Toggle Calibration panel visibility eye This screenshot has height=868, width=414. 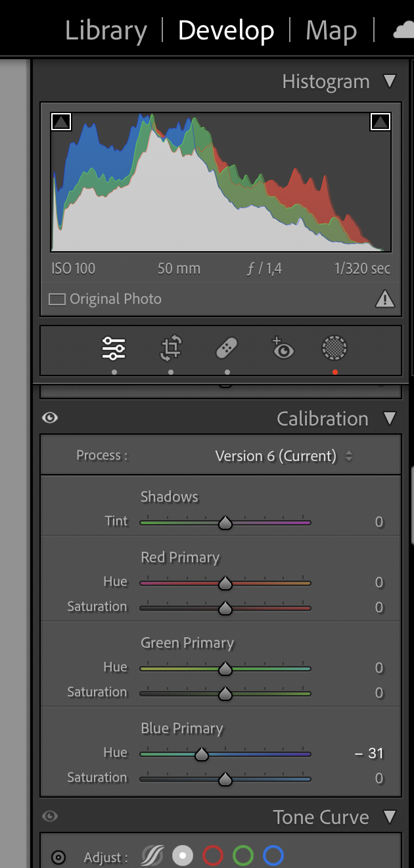point(49,418)
